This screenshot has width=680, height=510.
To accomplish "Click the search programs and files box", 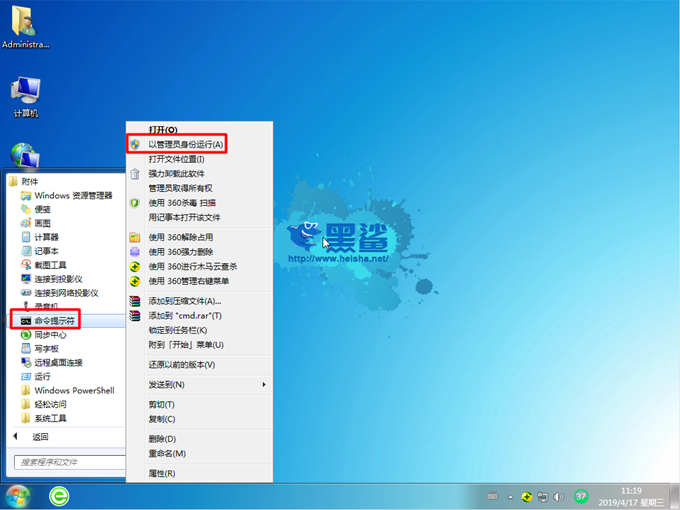I will [66, 462].
